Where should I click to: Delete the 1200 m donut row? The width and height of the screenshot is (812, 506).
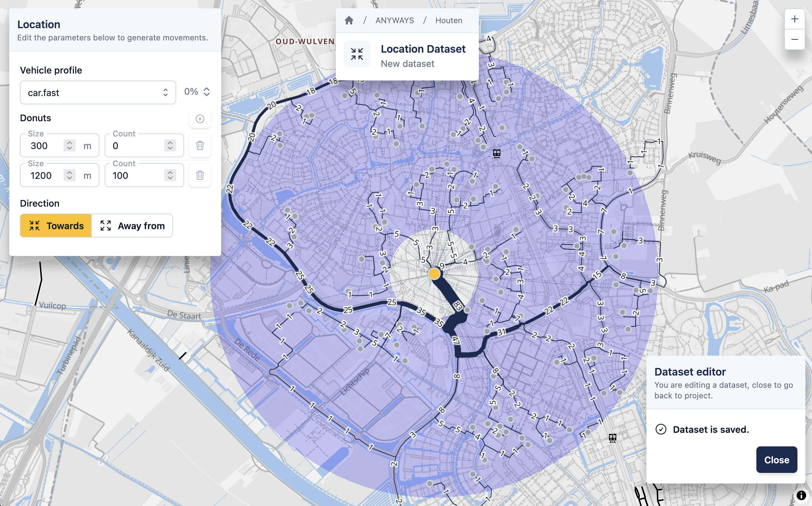coord(200,175)
